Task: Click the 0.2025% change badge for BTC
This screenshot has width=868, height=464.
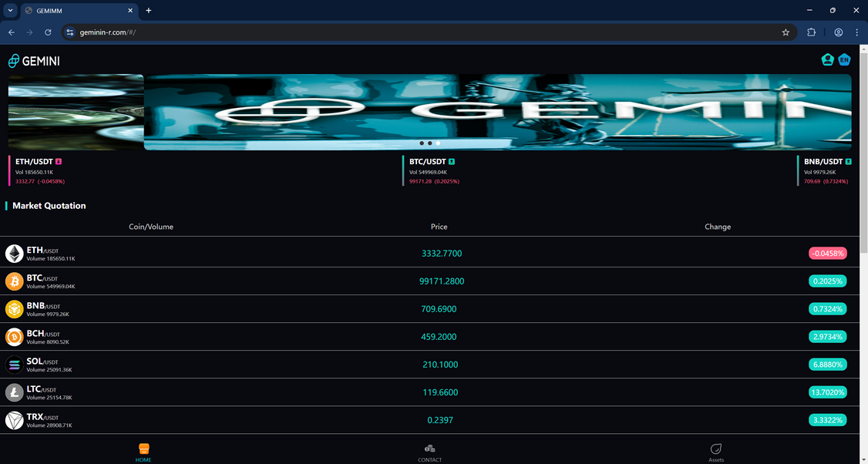Action: pyautogui.click(x=828, y=281)
